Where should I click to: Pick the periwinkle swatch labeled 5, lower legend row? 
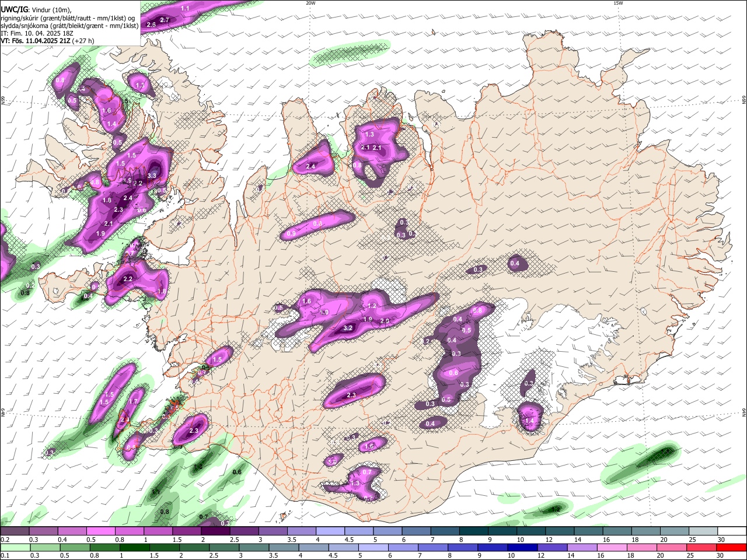coord(373,547)
